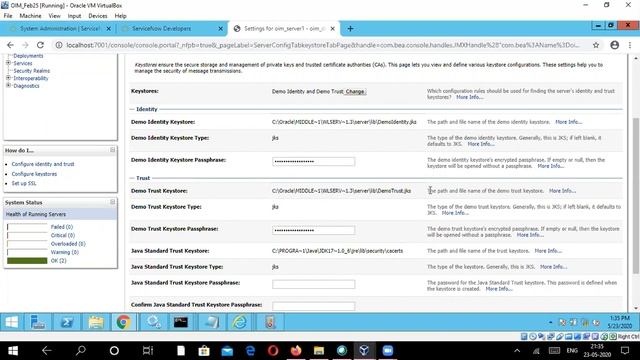Open guest Server Manager taskbar icon
The image size is (640, 360).
tap(38, 322)
